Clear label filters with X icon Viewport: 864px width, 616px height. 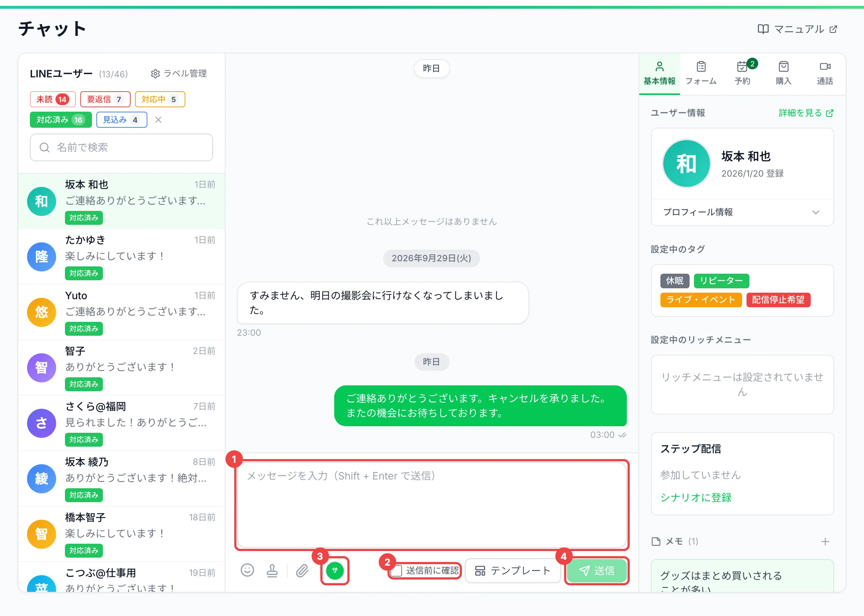pos(159,120)
